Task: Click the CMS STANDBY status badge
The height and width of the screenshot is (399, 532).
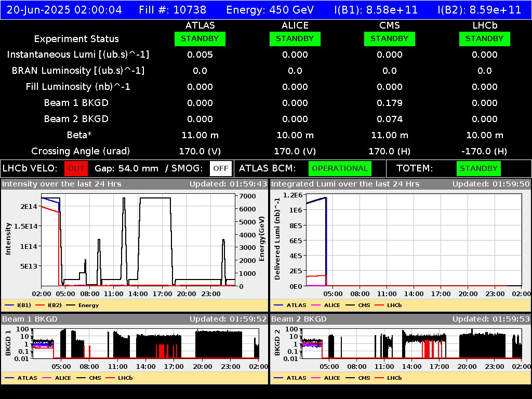Action: [390, 39]
